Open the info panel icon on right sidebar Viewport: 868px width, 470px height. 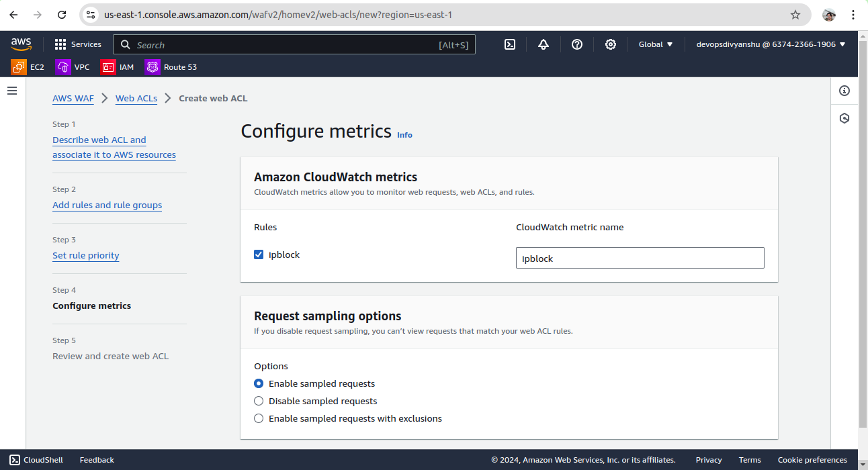click(x=844, y=91)
